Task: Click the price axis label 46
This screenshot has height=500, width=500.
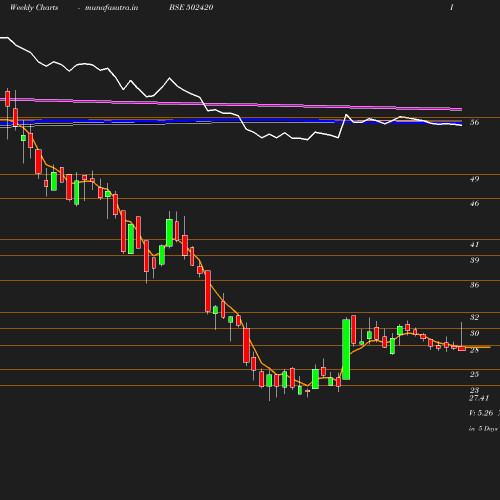Action: [475, 203]
